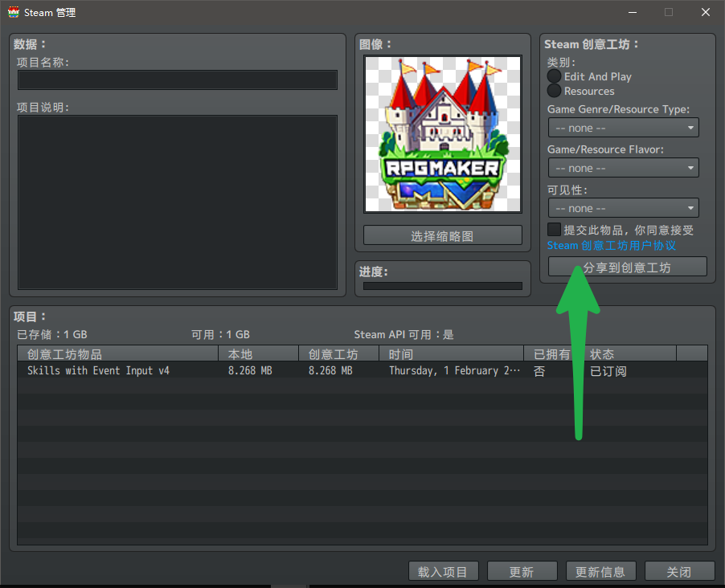The image size is (725, 588).
Task: Focus the 项目名称 text field
Action: (178, 80)
